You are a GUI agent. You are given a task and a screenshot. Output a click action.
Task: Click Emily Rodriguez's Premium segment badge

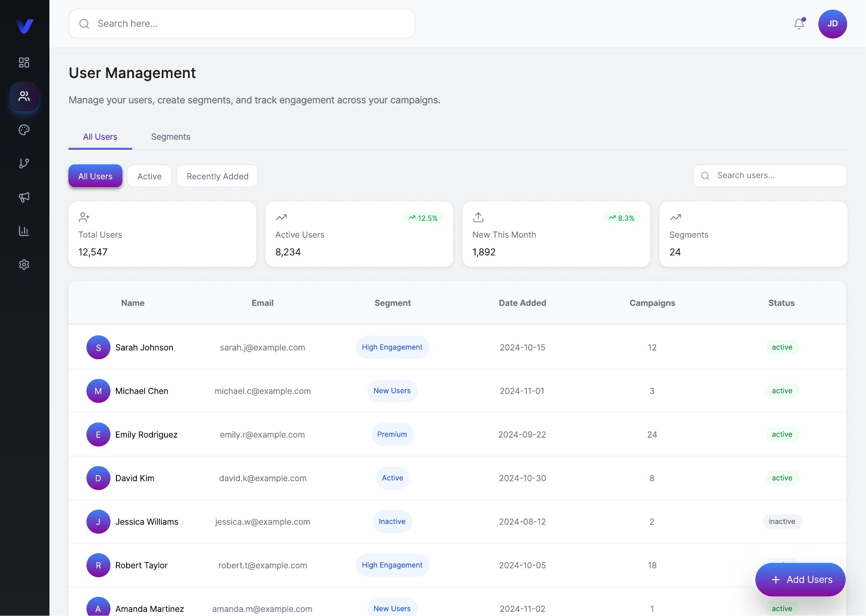(x=392, y=435)
